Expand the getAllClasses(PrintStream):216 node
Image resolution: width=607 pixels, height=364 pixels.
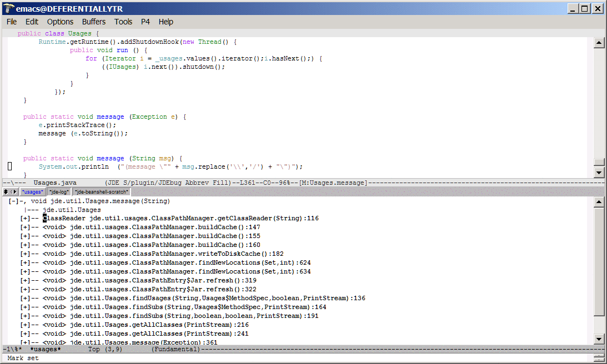click(x=25, y=325)
